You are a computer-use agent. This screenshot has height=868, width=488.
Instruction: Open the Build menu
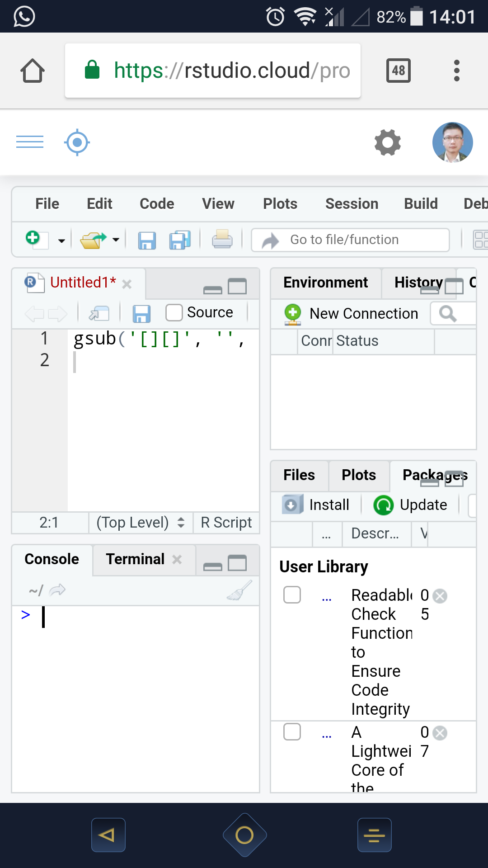click(421, 204)
